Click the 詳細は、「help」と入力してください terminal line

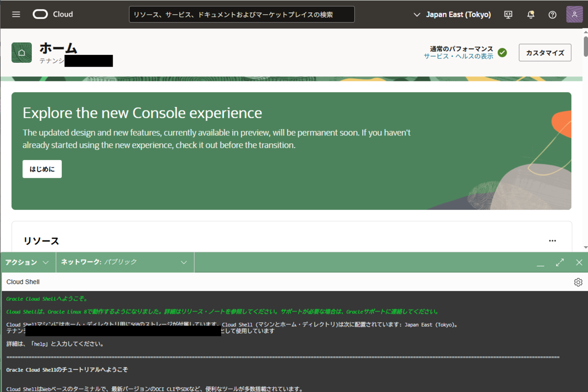55,344
